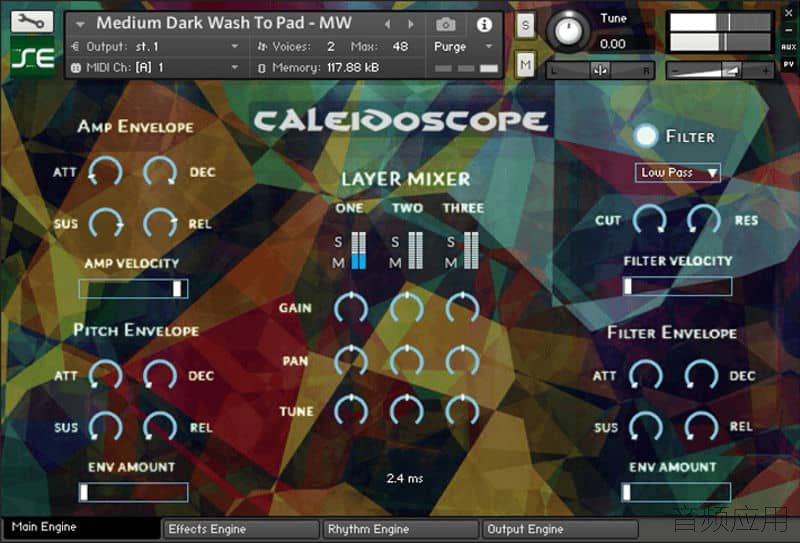Adjust Filter Envelope REL knob
This screenshot has width=800, height=543.
(x=701, y=427)
